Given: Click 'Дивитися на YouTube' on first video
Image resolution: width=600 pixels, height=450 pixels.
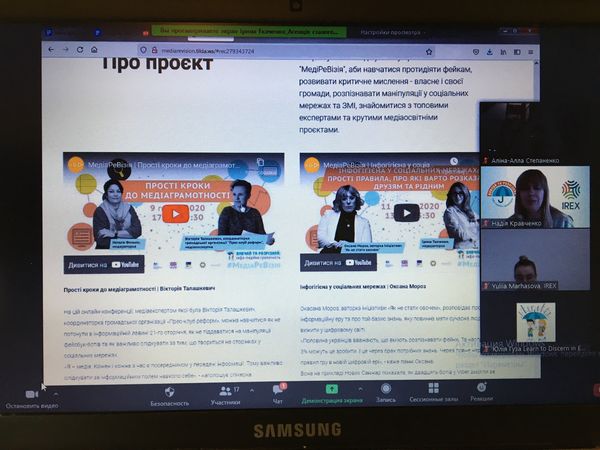Looking at the screenshot, I should pos(104,264).
